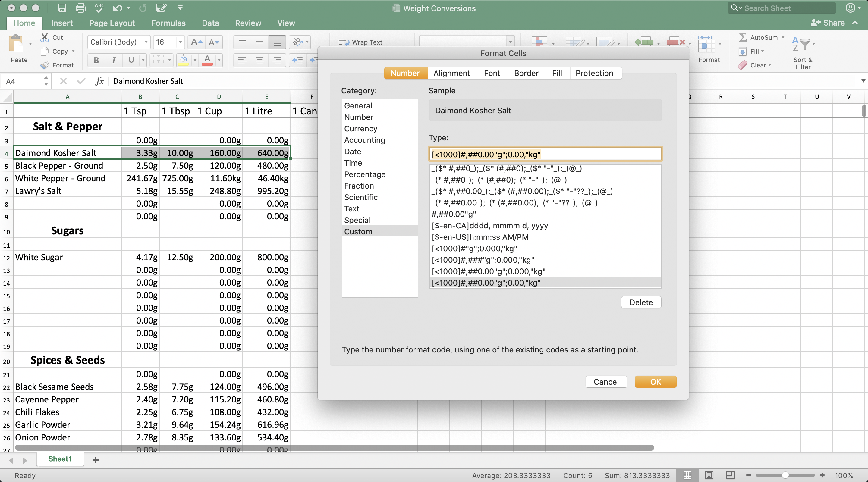868x482 pixels.
Task: Switch to the Alignment tab
Action: point(451,73)
